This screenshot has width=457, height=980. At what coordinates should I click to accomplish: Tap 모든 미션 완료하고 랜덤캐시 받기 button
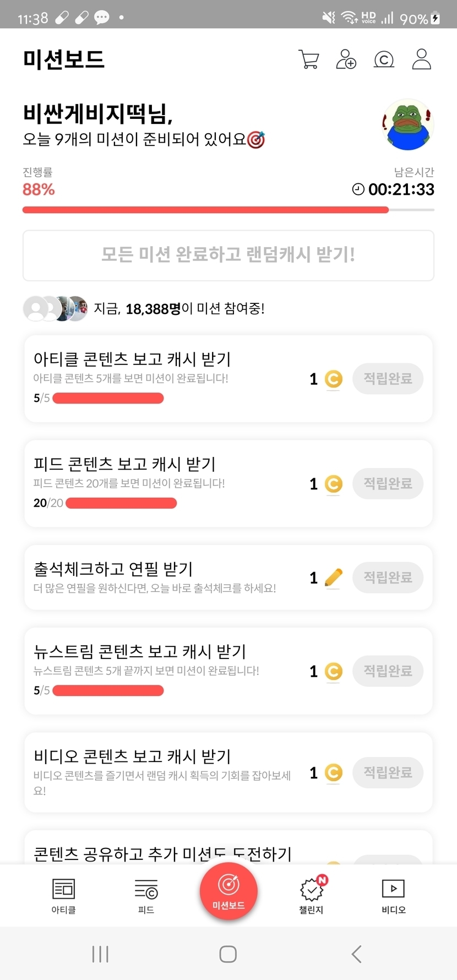coord(228,255)
